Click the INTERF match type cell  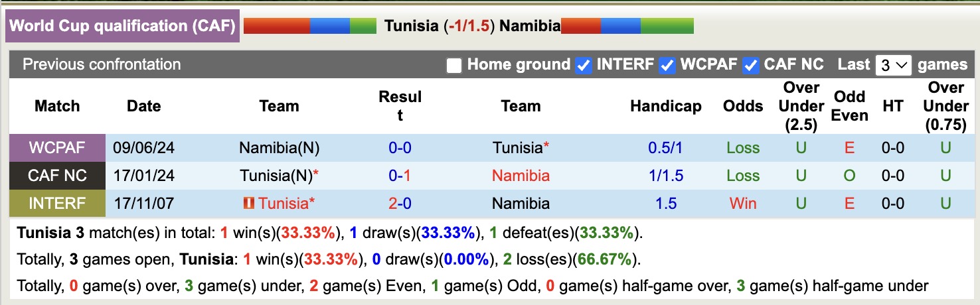point(57,204)
